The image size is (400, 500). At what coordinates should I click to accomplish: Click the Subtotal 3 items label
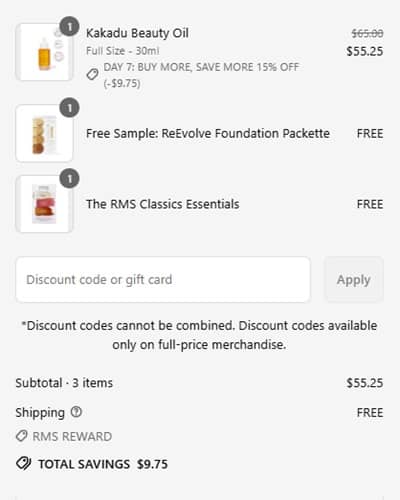tap(64, 383)
